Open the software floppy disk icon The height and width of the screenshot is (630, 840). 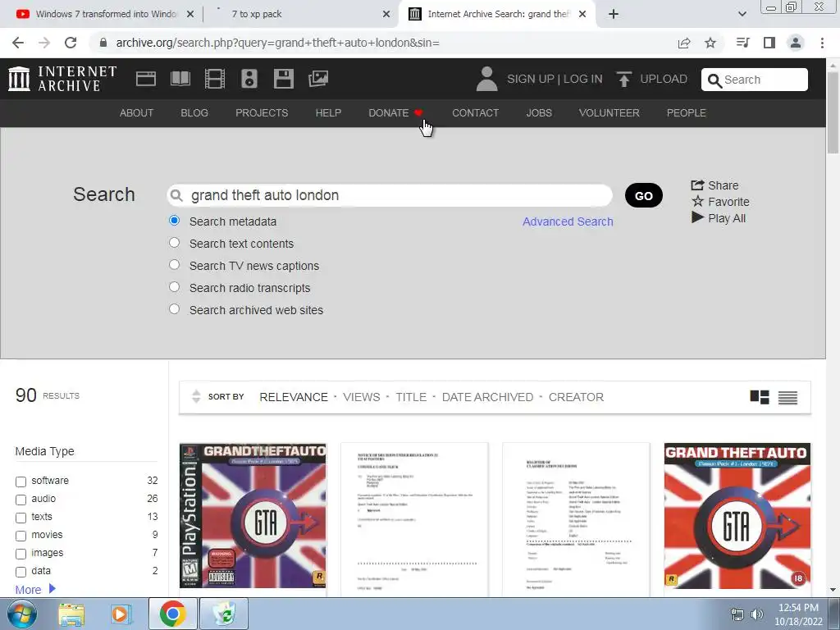coord(283,79)
